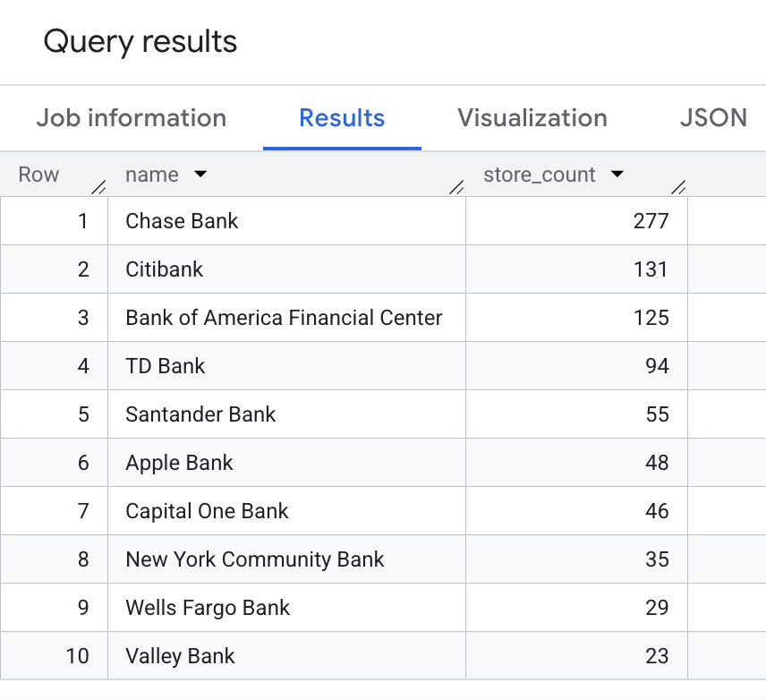This screenshot has height=700, width=766.
Task: Expand the Row column width handle
Action: (x=98, y=186)
